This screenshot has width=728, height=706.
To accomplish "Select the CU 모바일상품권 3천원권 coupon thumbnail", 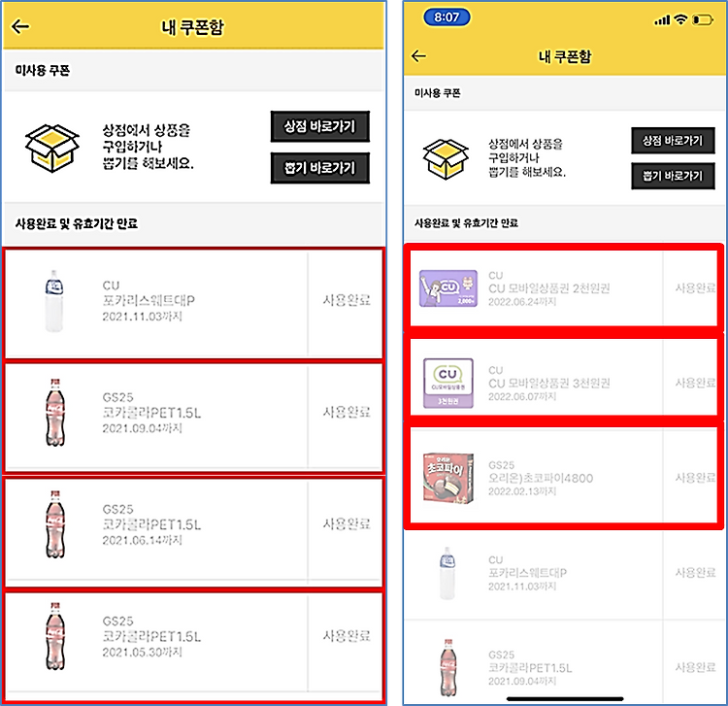I will 448,384.
